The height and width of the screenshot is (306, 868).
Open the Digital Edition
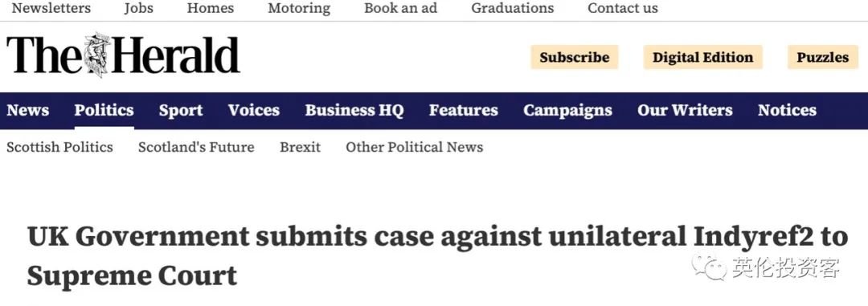click(x=703, y=57)
